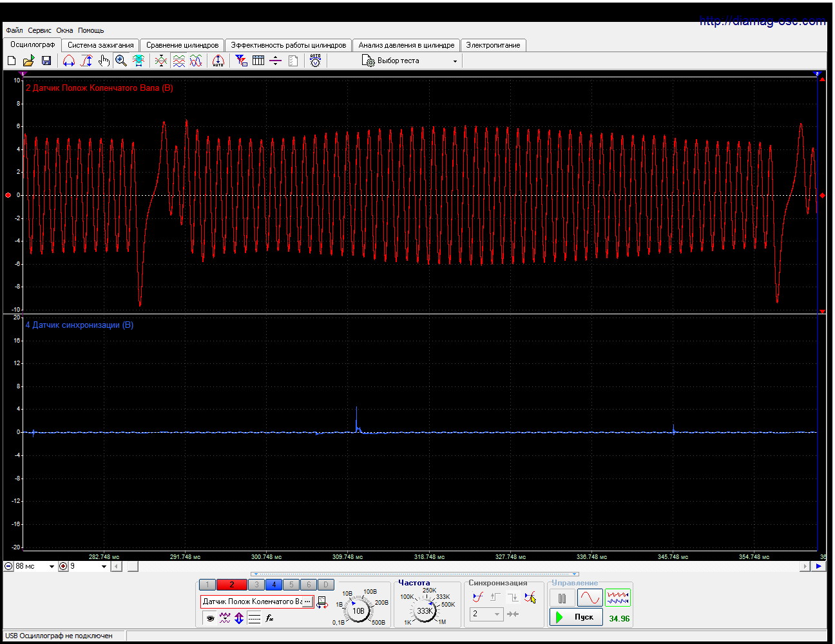The width and height of the screenshot is (835, 644).
Task: Open the synchronization channel dropdown showing 2
Action: (486, 614)
